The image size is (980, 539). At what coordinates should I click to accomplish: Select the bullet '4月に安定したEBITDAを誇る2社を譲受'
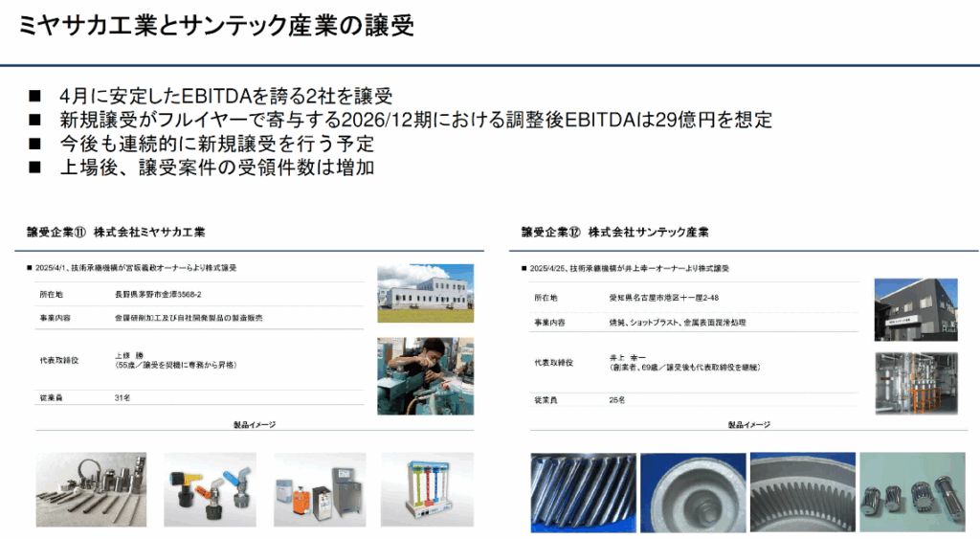226,97
